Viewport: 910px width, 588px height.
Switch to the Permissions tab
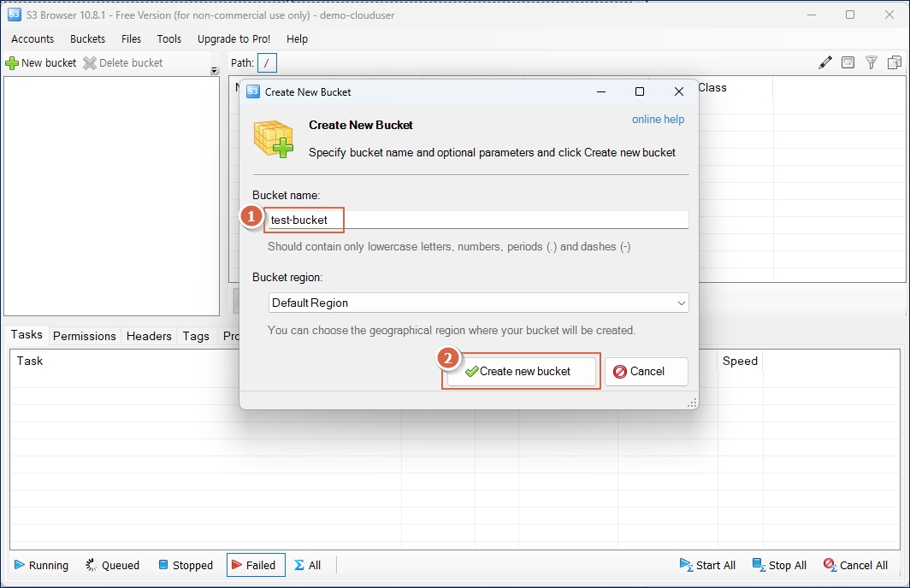pyautogui.click(x=84, y=336)
